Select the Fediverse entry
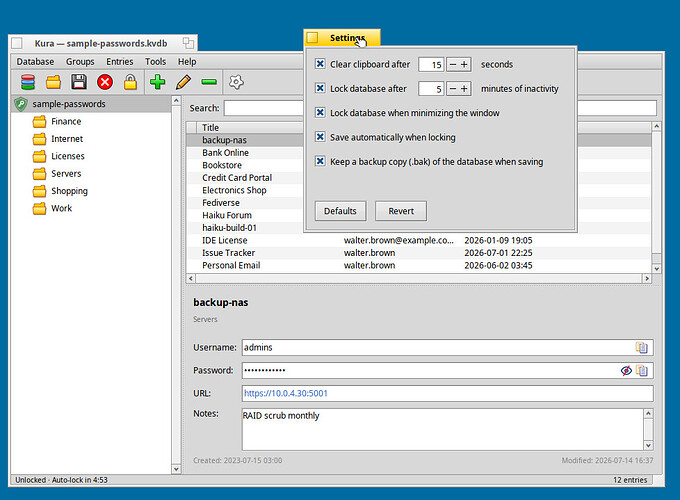Image resolution: width=680 pixels, height=500 pixels. (245, 203)
